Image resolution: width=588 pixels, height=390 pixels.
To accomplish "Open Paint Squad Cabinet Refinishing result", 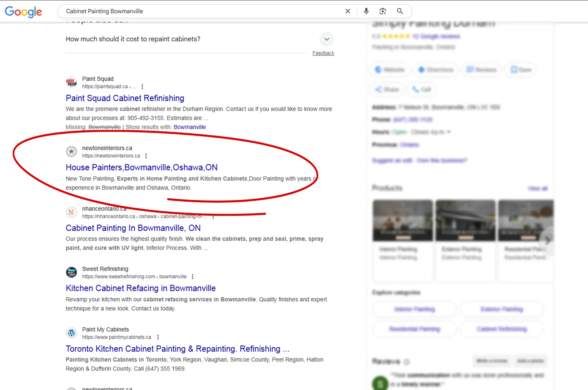I will click(x=125, y=98).
